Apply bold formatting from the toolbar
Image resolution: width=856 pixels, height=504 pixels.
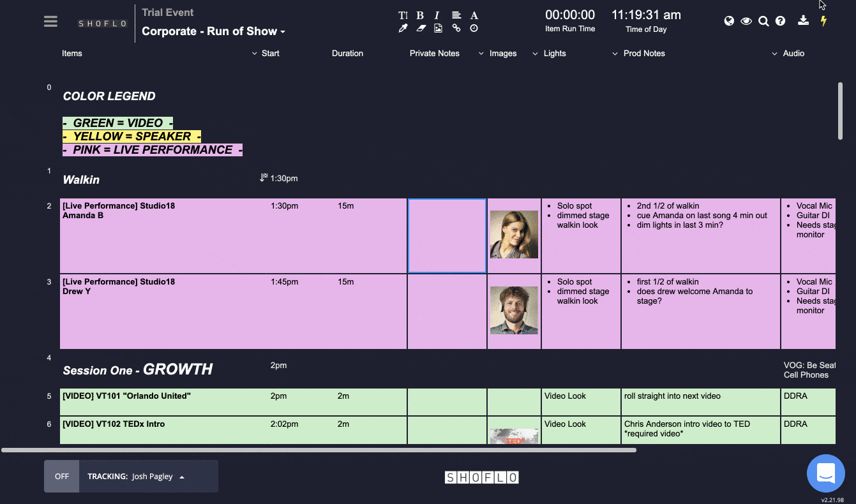(x=420, y=15)
